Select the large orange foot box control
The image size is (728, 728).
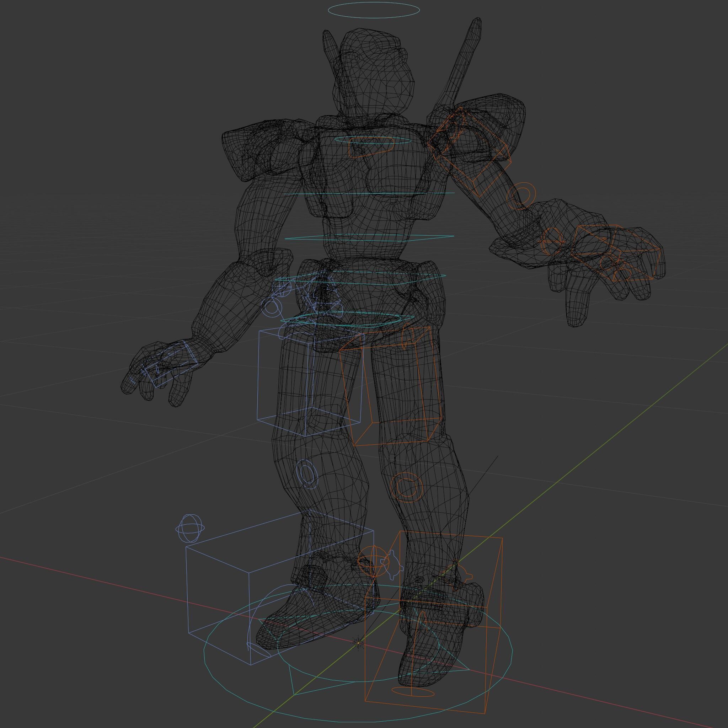(x=433, y=622)
